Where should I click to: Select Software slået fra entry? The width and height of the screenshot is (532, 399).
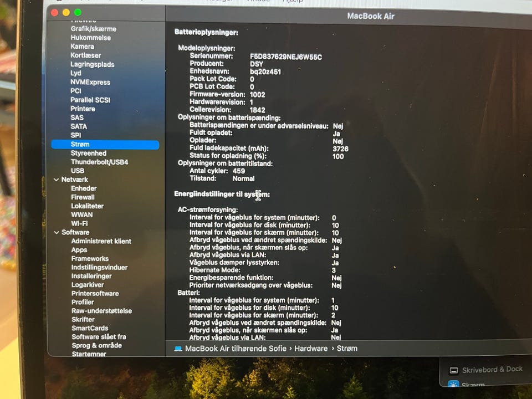(99, 337)
